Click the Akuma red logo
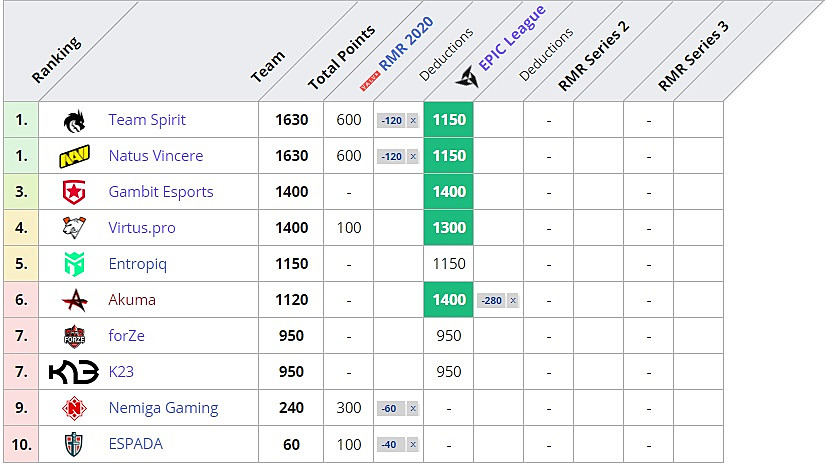826x464 pixels. click(74, 300)
